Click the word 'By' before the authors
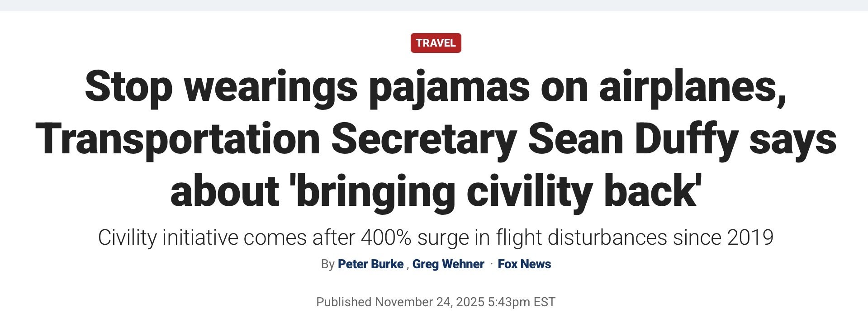The width and height of the screenshot is (868, 318). pos(327,264)
